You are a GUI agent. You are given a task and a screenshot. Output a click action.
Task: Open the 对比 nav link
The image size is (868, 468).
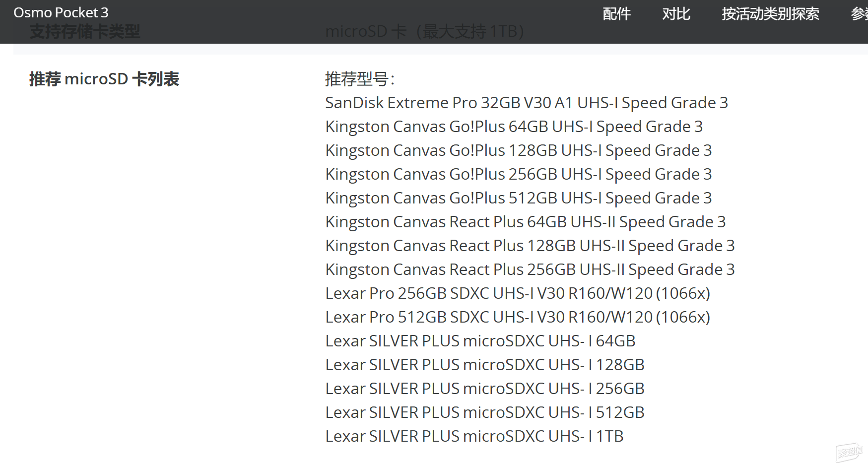coord(676,14)
